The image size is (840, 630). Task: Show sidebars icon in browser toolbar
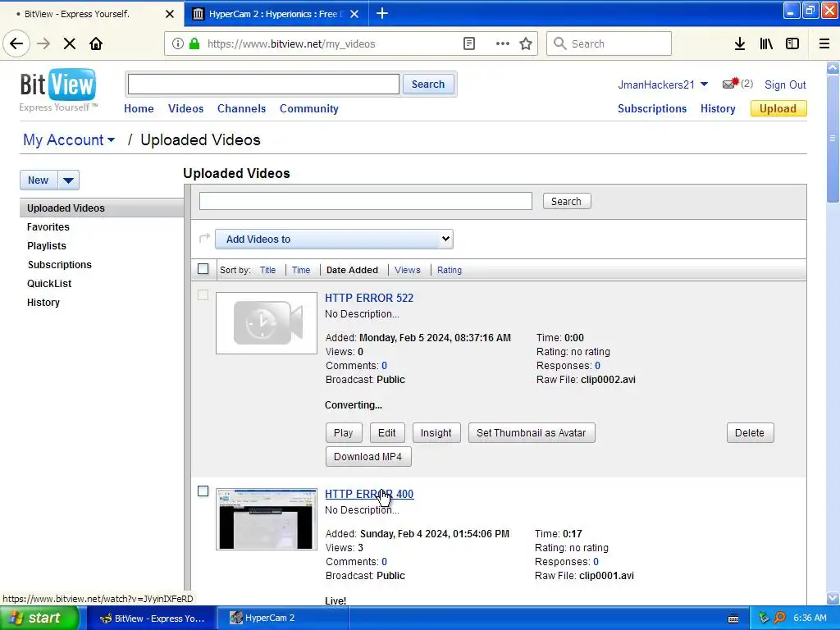tap(792, 44)
